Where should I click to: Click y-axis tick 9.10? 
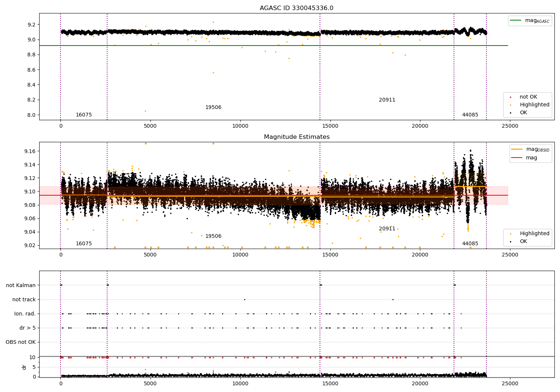coord(30,192)
